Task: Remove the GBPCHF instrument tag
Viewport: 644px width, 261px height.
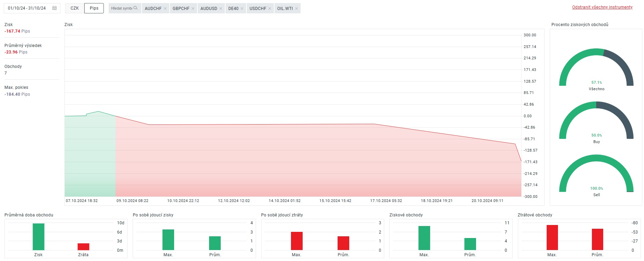Action: coord(193,9)
